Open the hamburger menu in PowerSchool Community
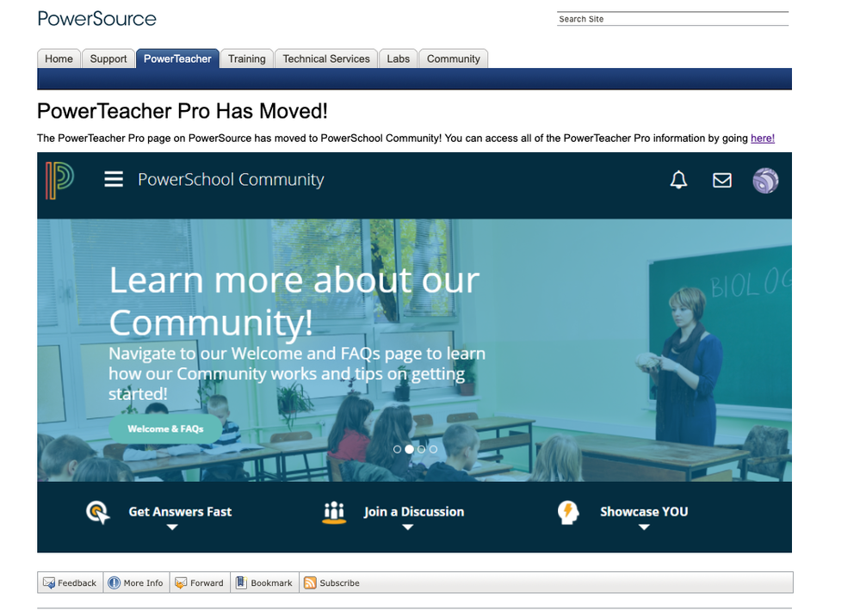The height and width of the screenshot is (616, 860). tap(114, 180)
